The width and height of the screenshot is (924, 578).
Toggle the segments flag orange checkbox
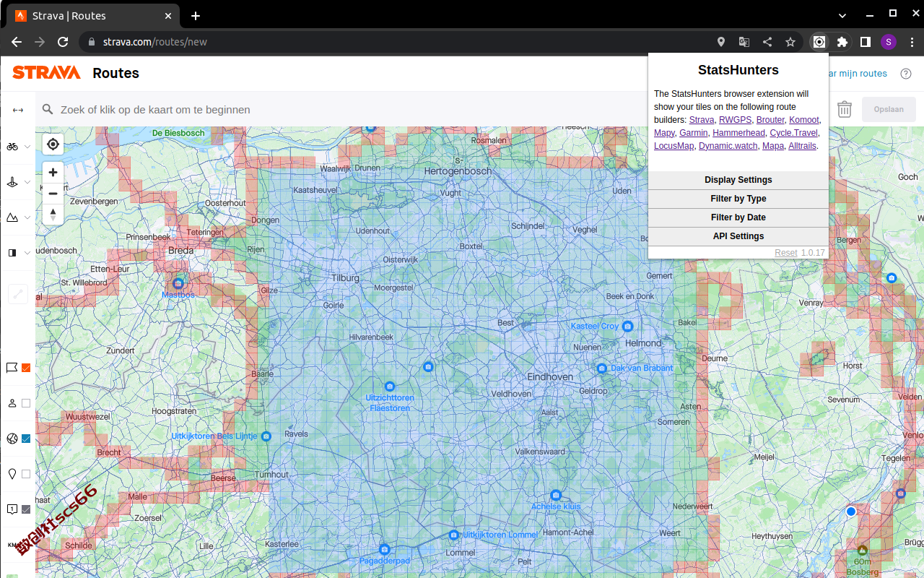26,368
